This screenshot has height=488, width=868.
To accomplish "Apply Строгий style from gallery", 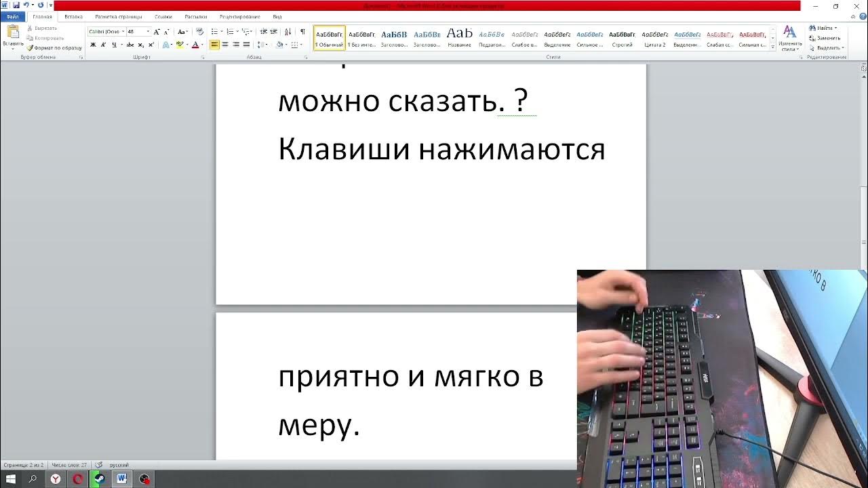I will (622, 38).
